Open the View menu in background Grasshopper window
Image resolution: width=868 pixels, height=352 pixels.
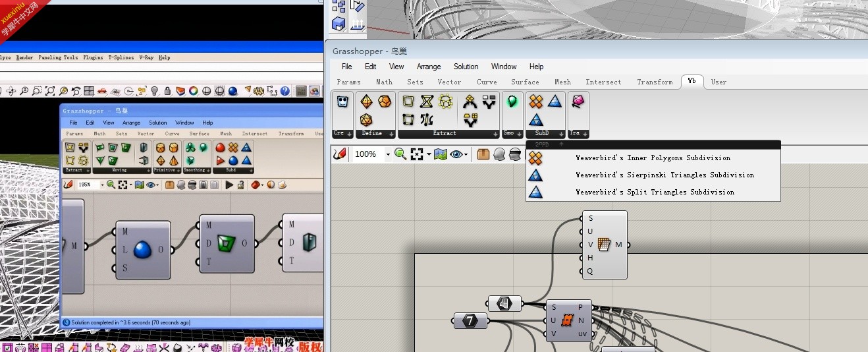click(x=109, y=123)
